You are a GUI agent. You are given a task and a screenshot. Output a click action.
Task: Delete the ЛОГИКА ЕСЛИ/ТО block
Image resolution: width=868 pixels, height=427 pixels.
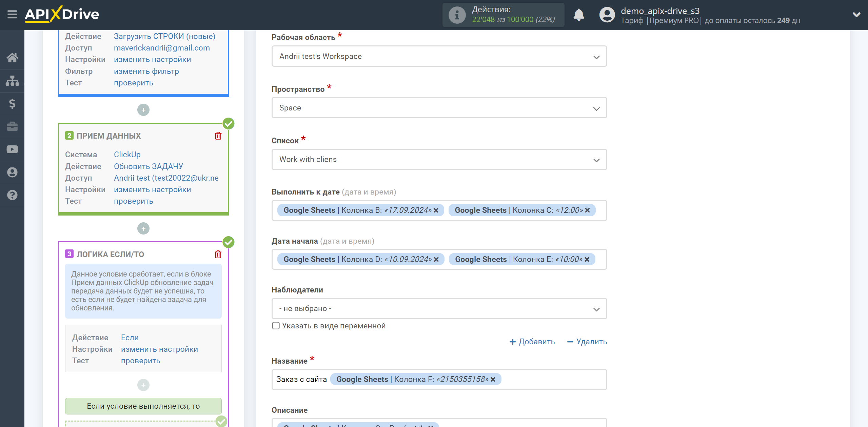click(218, 254)
